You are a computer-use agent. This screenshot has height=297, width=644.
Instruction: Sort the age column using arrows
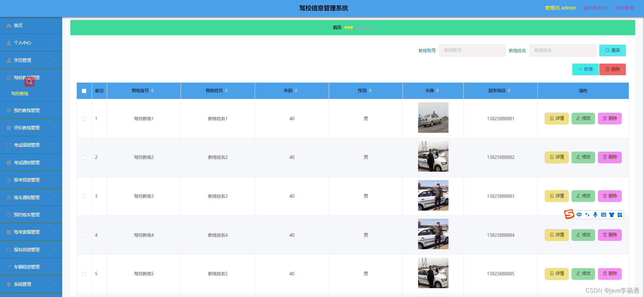coord(296,90)
